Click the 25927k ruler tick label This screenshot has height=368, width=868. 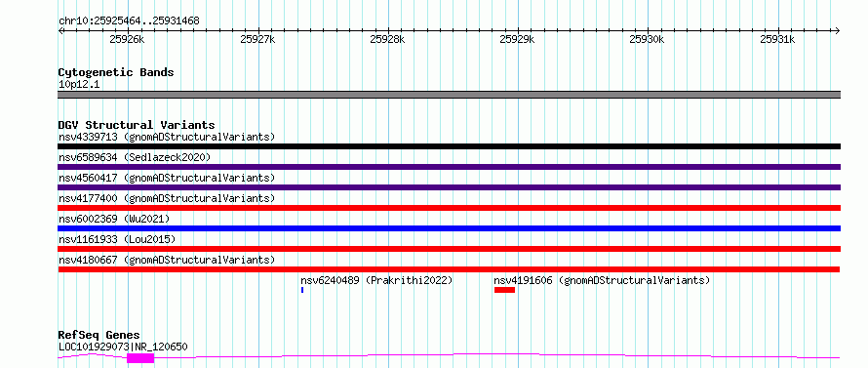(257, 39)
